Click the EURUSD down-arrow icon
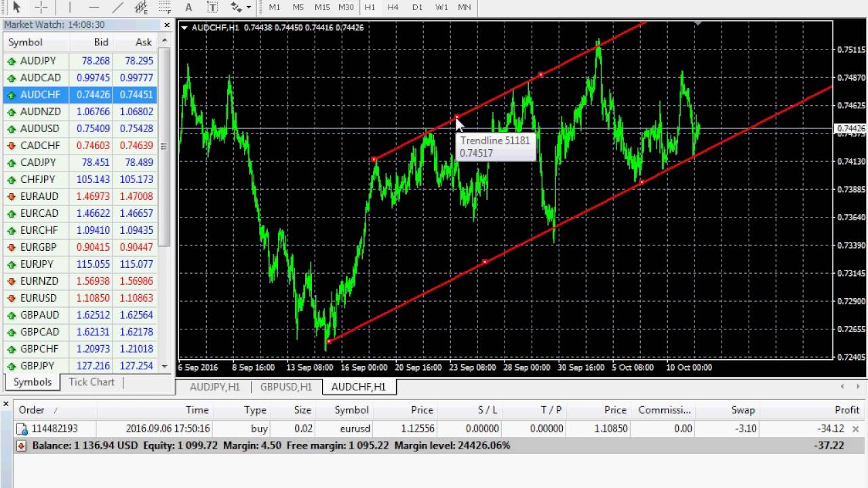868x488 pixels. pos(12,298)
